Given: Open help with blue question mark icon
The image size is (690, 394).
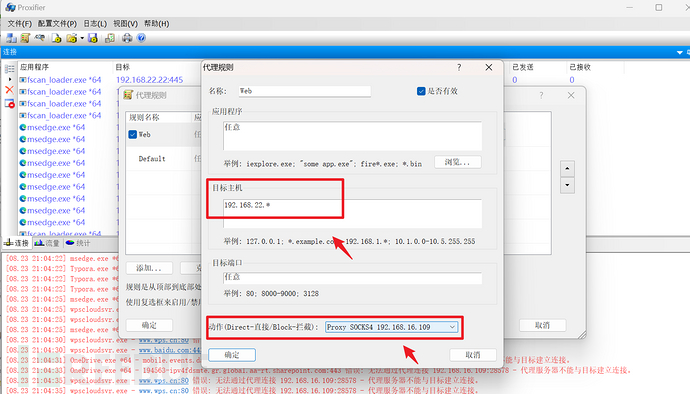Looking at the screenshot, I should pos(141,38).
